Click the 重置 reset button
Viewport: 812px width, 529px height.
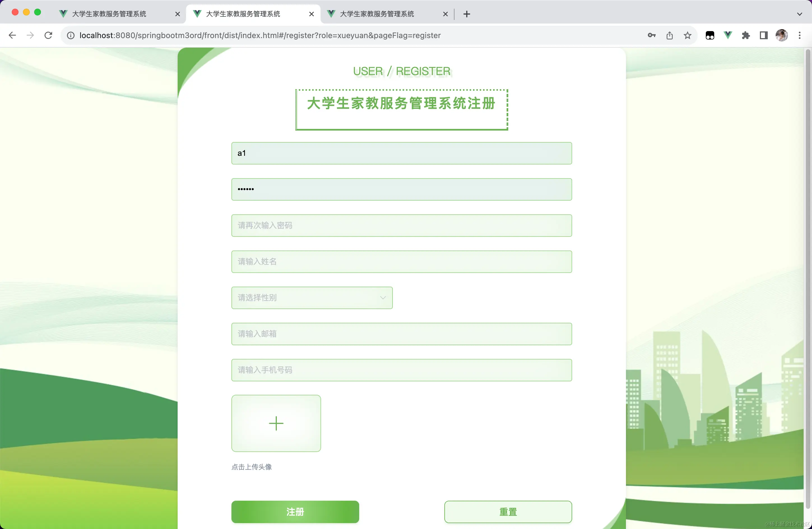(x=508, y=512)
